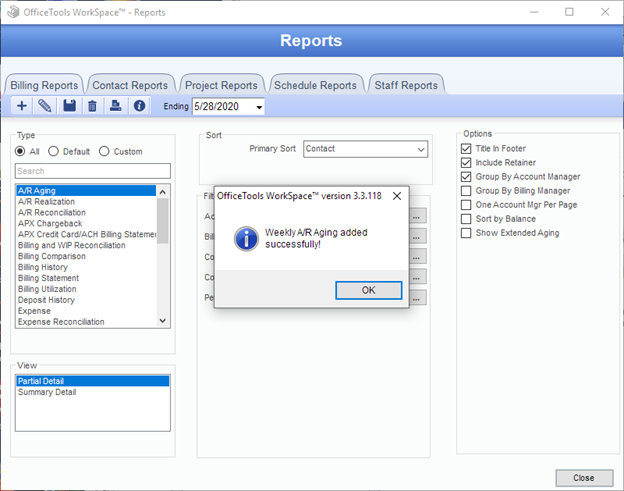This screenshot has height=491, width=624.
Task: Click the report list scroll up arrow
Action: tap(162, 192)
